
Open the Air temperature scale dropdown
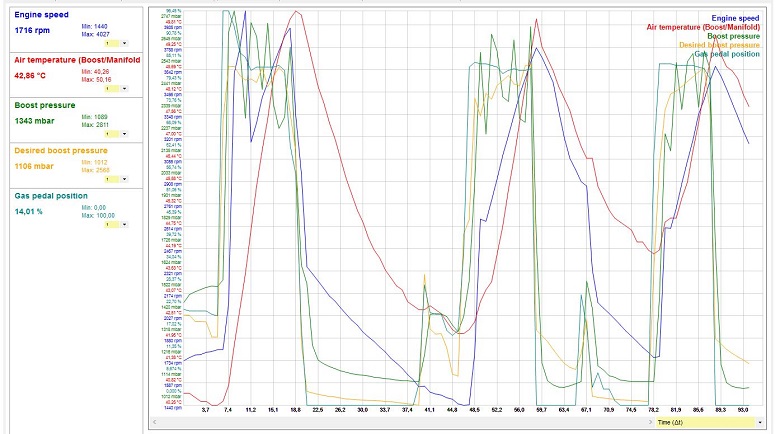click(123, 89)
